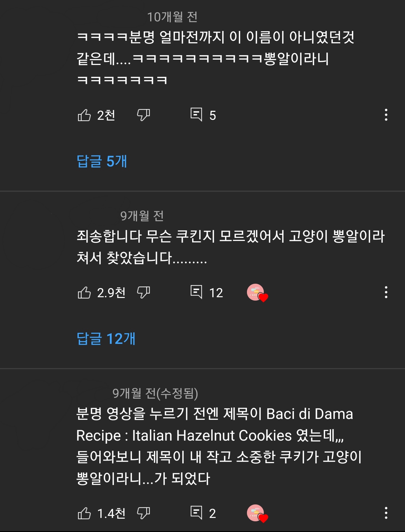This screenshot has height=532, width=405.
Task: Open reply icon showing 5 replies
Action: (196, 115)
